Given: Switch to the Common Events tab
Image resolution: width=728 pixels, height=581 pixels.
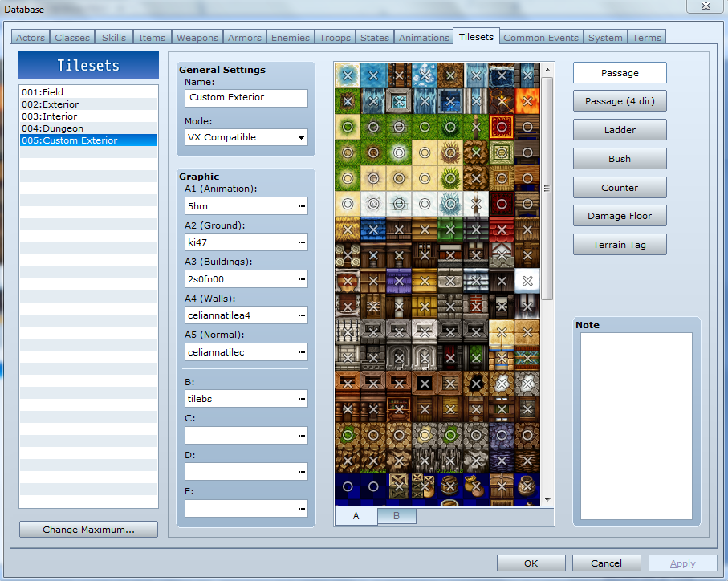Looking at the screenshot, I should [541, 38].
